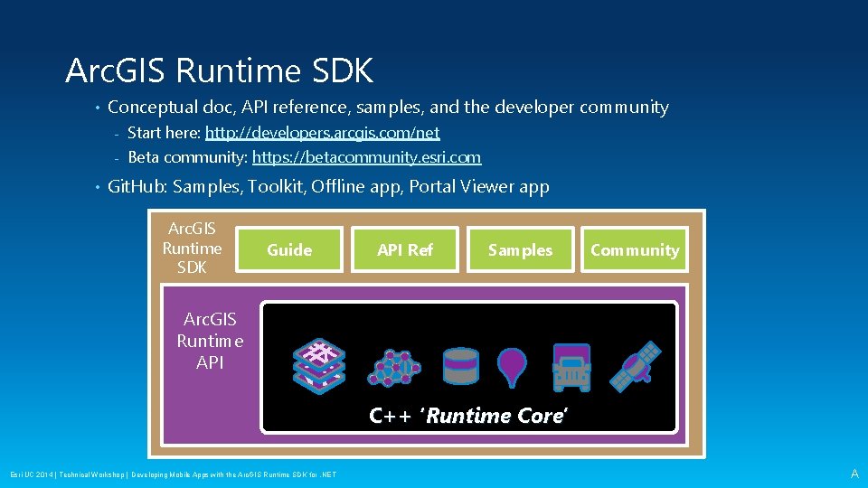This screenshot has height=488, width=868.
Task: Click the network graph nodes icon
Action: 394,368
